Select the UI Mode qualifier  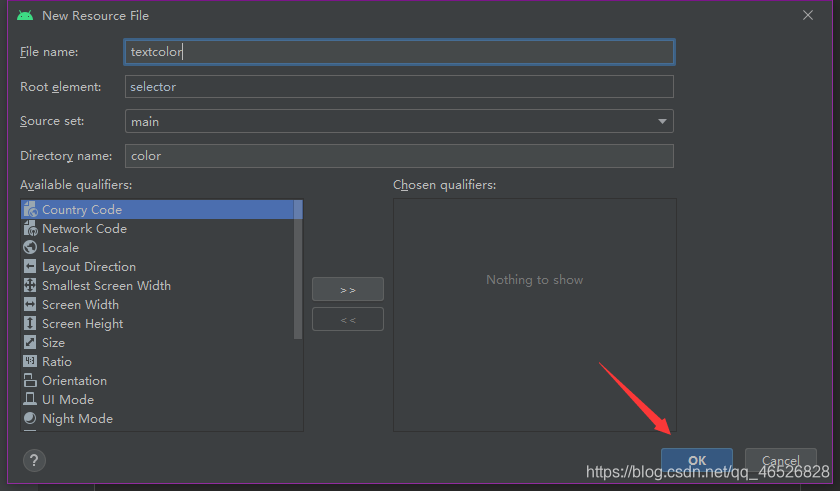tap(158, 399)
